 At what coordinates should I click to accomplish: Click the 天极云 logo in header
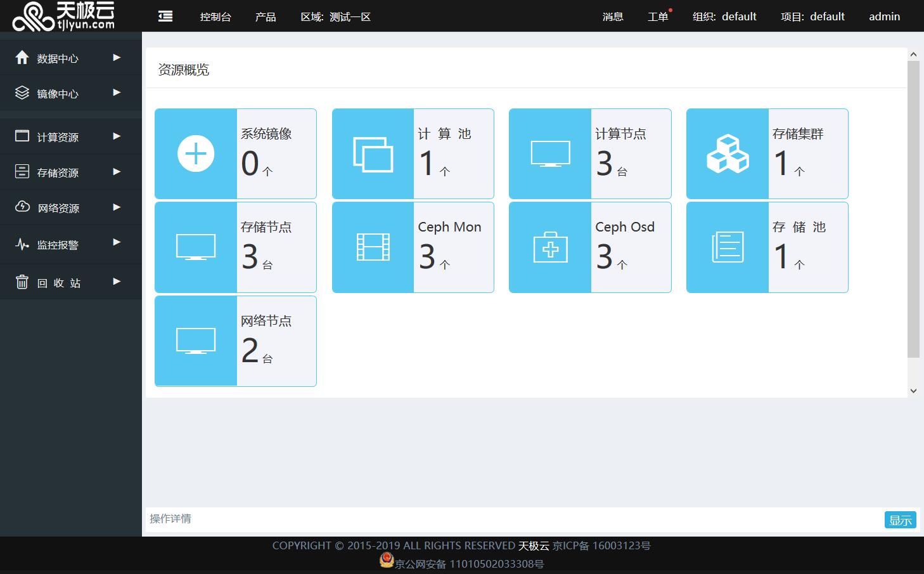click(64, 16)
